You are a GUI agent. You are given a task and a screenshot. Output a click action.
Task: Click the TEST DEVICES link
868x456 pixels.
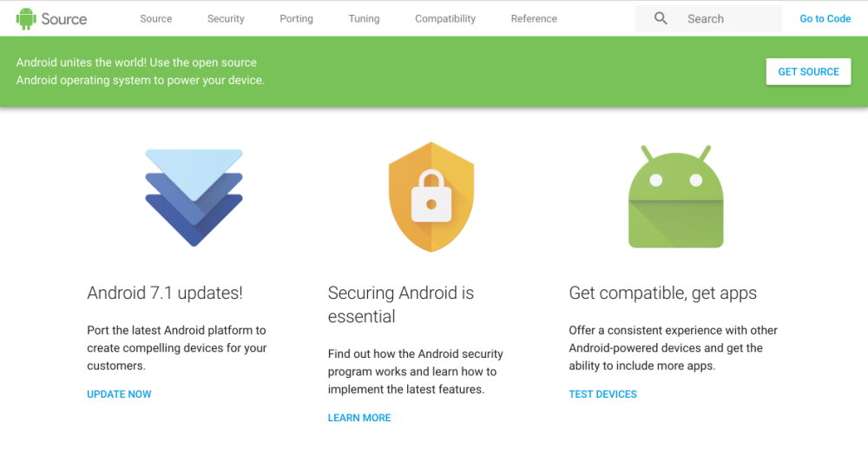(602, 394)
